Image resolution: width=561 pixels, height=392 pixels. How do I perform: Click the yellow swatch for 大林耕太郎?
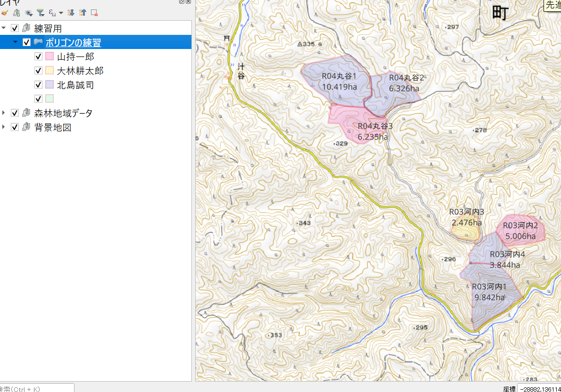[49, 71]
